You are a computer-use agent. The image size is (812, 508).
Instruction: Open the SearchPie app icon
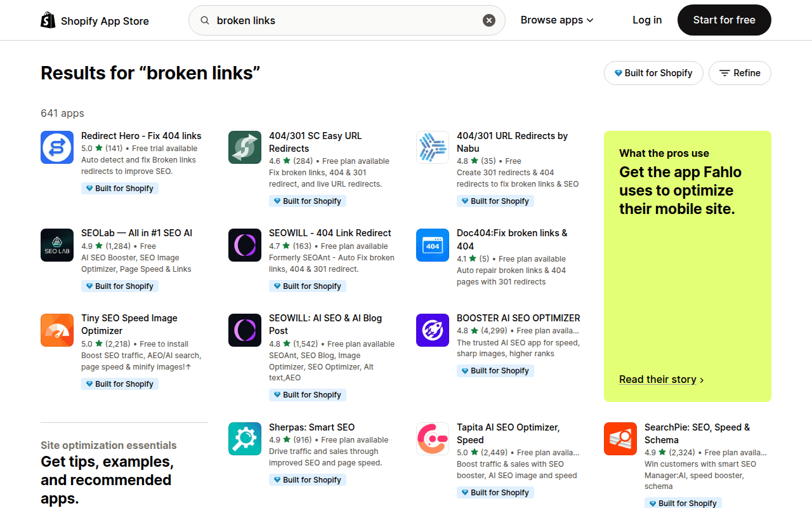coord(620,439)
